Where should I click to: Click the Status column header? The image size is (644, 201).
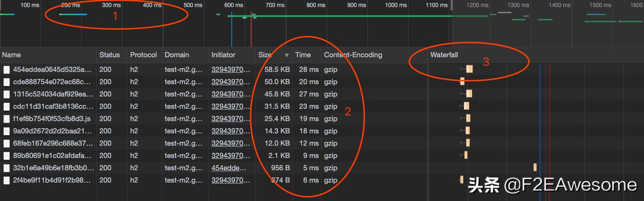(109, 55)
